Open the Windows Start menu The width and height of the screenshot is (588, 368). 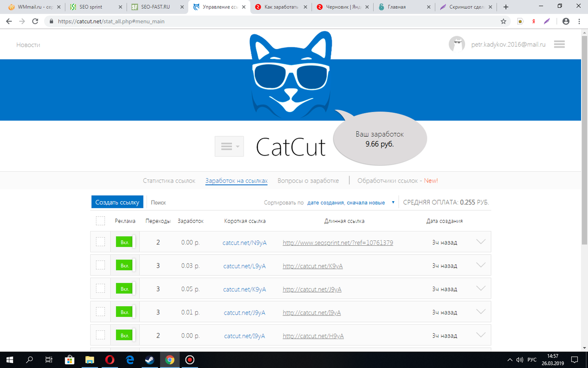(x=9, y=360)
